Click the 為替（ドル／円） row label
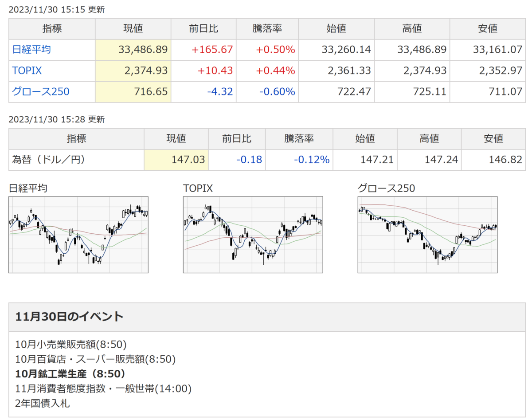This screenshot has height=420, width=532. tap(48, 160)
